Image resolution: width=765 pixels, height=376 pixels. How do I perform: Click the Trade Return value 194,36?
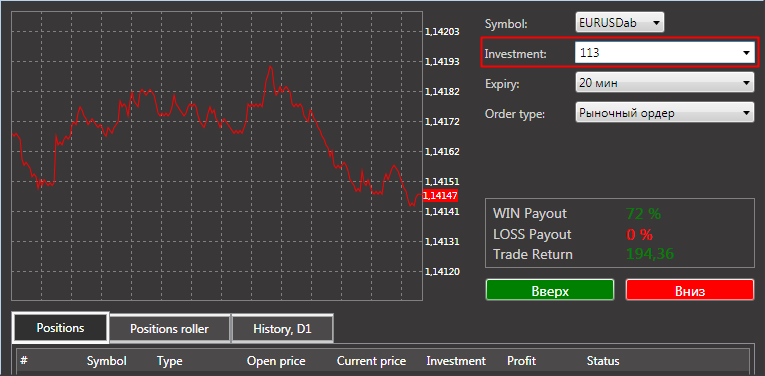(x=649, y=254)
